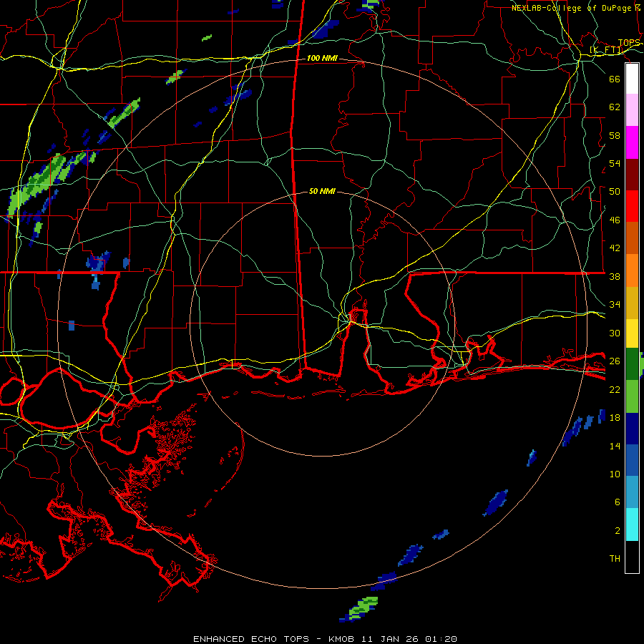The width and height of the screenshot is (644, 644).
Task: Click the bright yellow legend swatch
Action: coord(632,333)
